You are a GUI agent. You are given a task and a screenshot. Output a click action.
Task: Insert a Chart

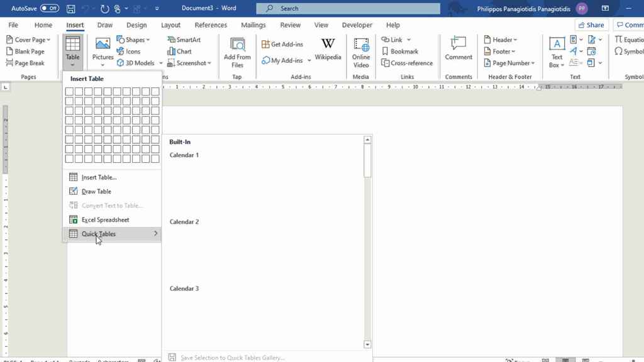(x=179, y=52)
